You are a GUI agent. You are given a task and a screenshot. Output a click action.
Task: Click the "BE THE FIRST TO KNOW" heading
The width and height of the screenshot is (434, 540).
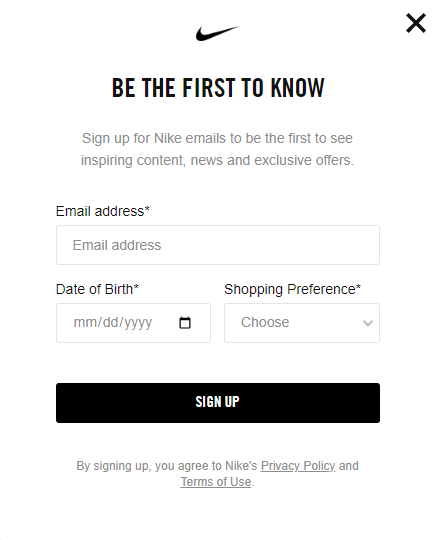(x=218, y=87)
